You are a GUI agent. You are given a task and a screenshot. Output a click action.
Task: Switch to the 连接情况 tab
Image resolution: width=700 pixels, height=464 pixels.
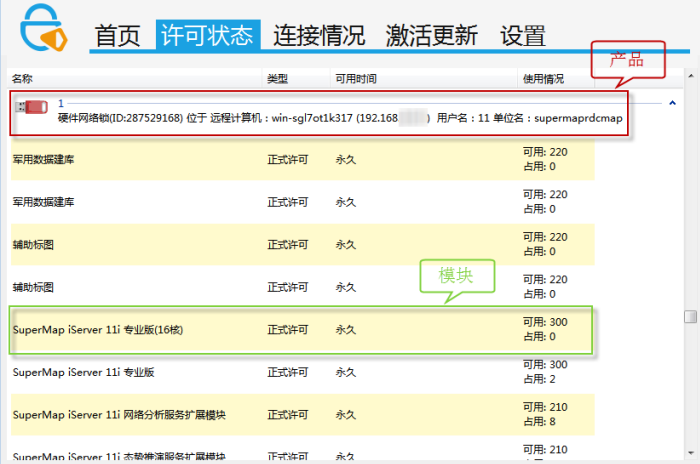tap(319, 36)
